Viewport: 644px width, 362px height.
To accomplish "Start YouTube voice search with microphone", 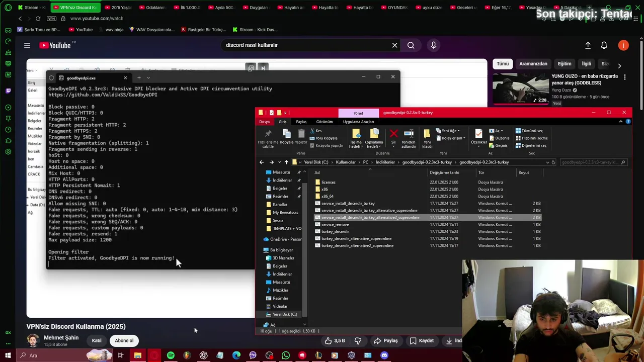I will coord(434,45).
